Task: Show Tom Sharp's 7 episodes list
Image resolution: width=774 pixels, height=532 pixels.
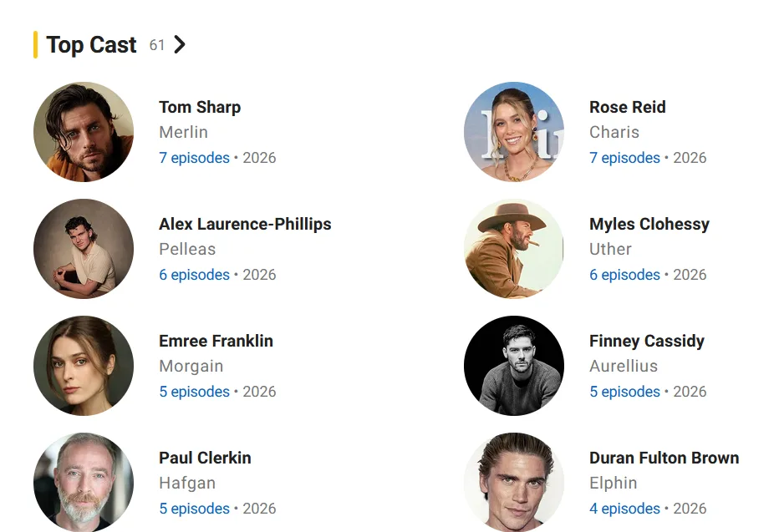Action: (x=194, y=158)
